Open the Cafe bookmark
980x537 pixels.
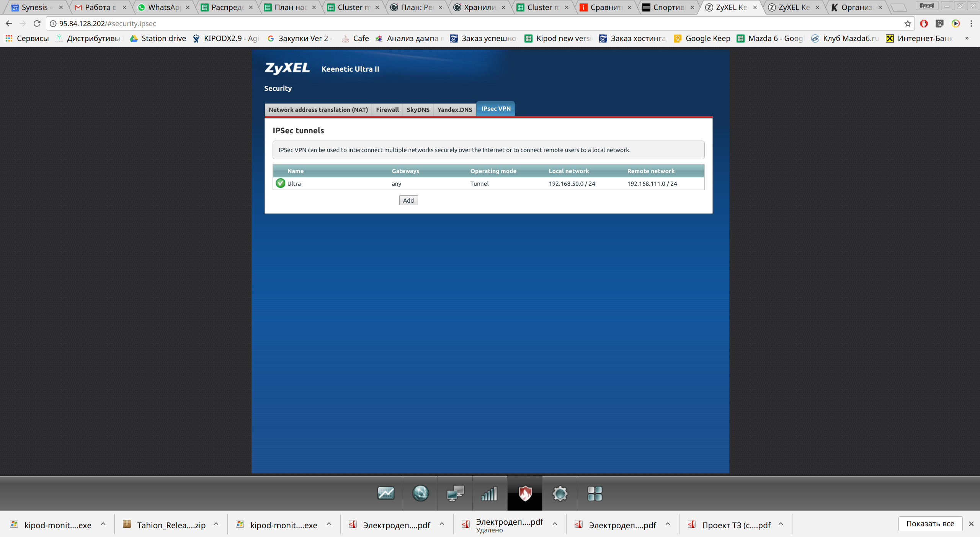(x=355, y=38)
